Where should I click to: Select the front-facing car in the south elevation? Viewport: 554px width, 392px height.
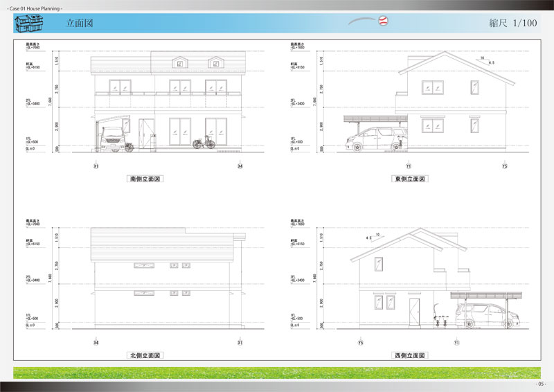coord(112,142)
